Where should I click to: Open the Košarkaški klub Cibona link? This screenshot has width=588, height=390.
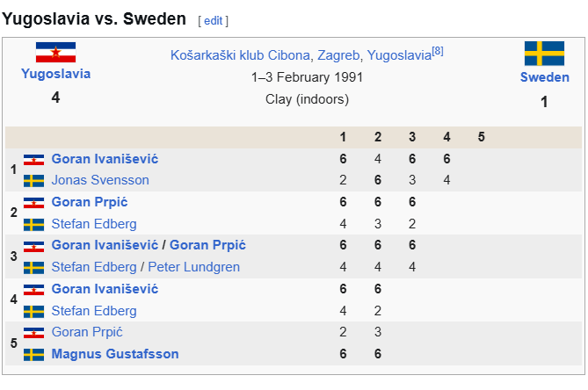240,55
